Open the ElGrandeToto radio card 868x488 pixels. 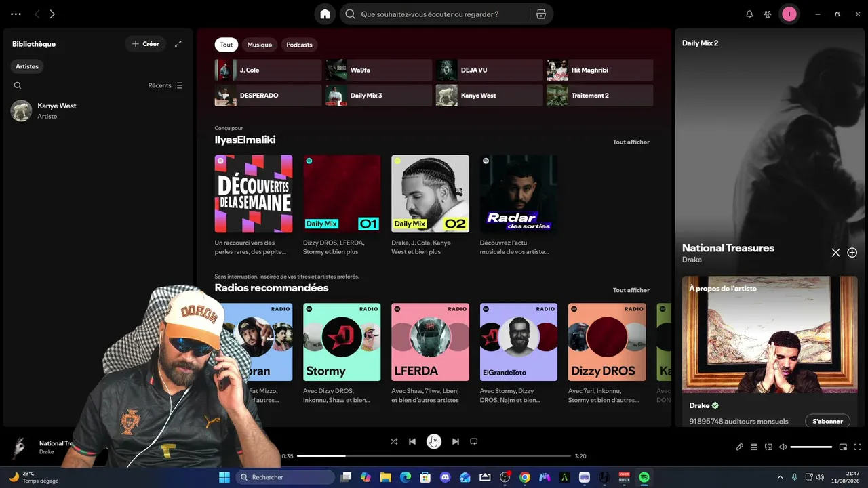point(519,354)
